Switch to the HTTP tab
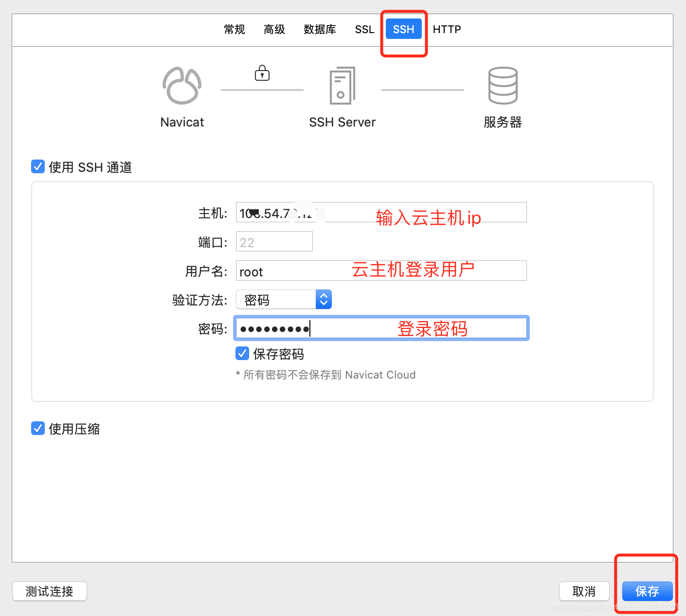Screen dimensions: 686x616 (447, 29)
